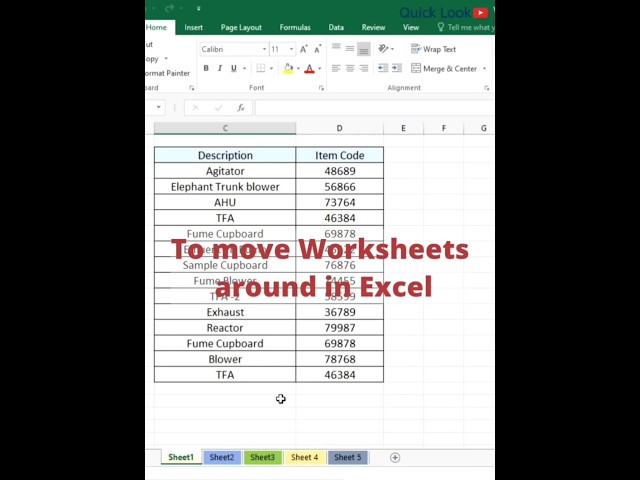Image resolution: width=640 pixels, height=480 pixels.
Task: Switch to green Sheet3 tab
Action: click(x=262, y=457)
